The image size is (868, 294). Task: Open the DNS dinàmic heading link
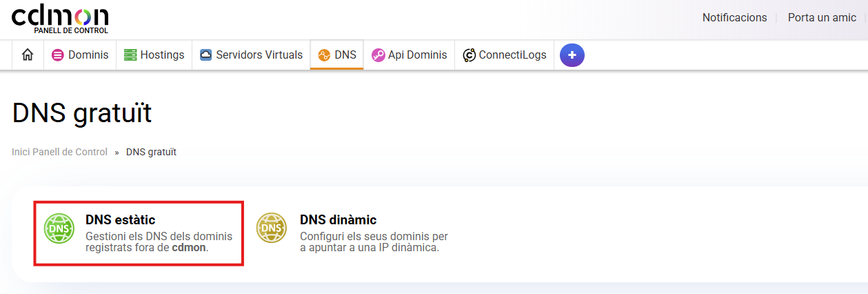[x=338, y=220]
